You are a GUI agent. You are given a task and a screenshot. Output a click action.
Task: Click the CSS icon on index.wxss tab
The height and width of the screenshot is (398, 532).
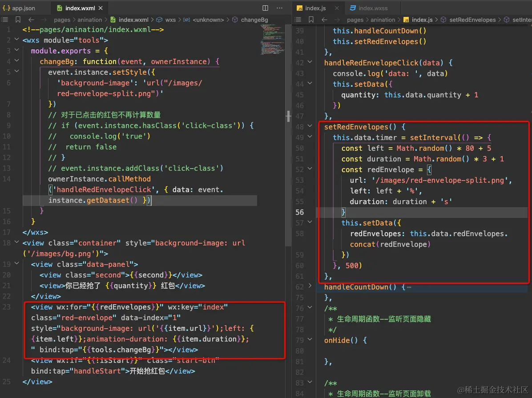[x=353, y=8]
